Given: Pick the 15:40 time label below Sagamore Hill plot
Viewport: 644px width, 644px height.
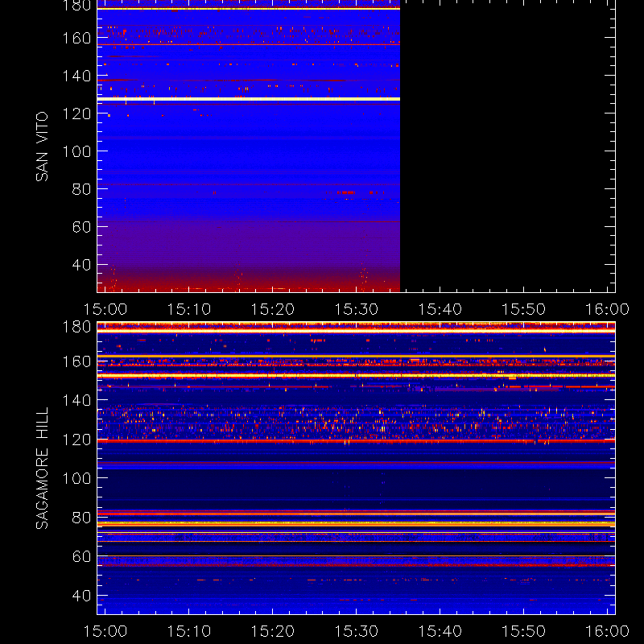Looking at the screenshot, I should coord(440,631).
